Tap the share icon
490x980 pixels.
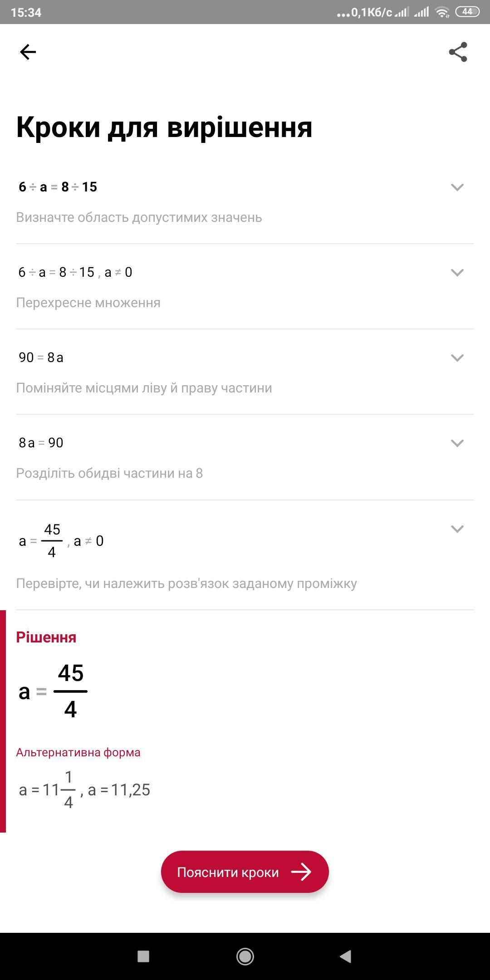tap(458, 52)
